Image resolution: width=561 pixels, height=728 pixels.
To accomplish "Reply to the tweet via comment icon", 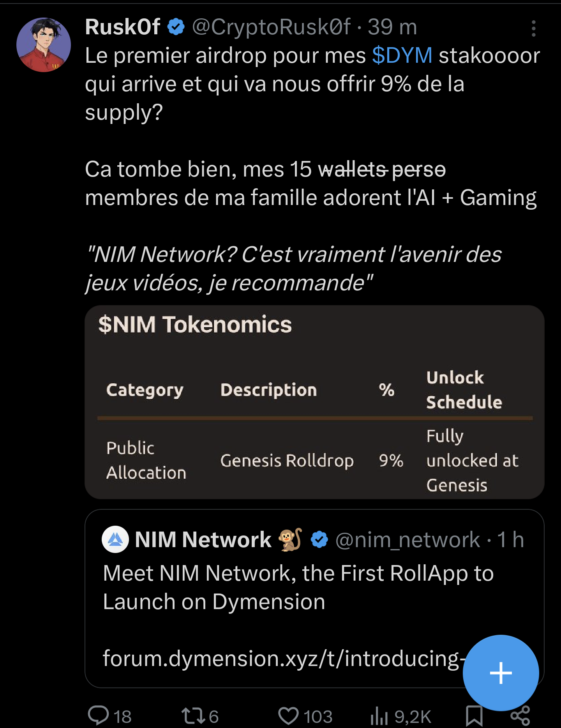I will pyautogui.click(x=99, y=716).
